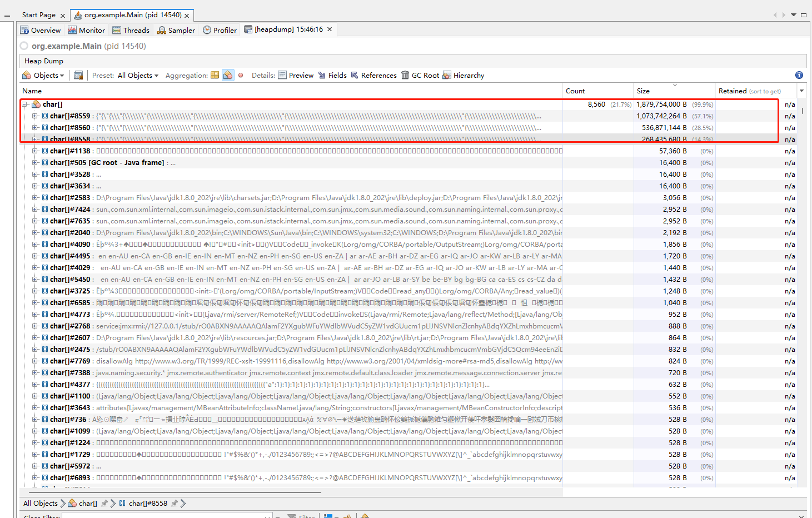Viewport: 812px width, 518px height.
Task: Open the column chooser arrow beside Retained
Action: click(801, 91)
